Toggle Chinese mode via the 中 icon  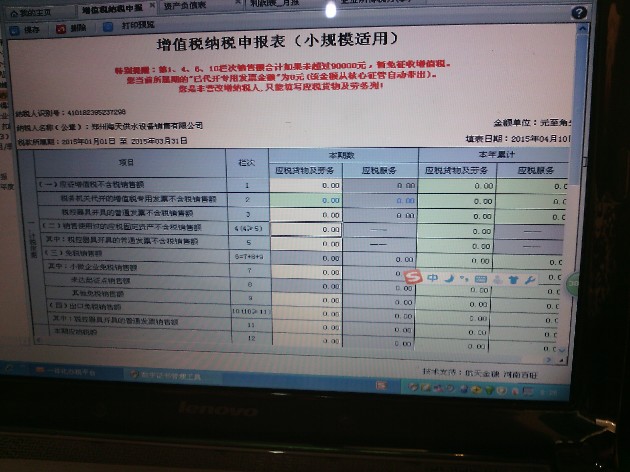(x=432, y=278)
